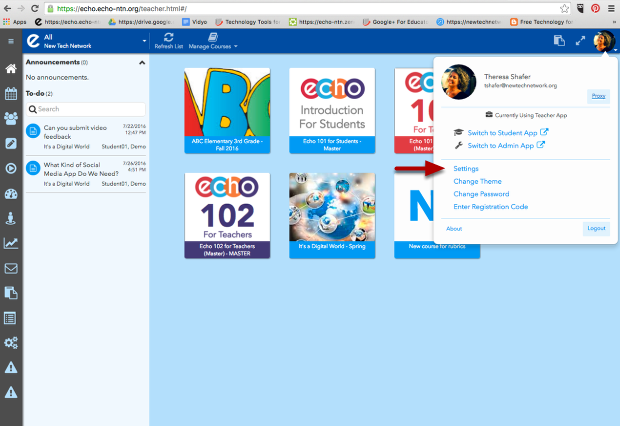Click the user avatar in top bar
The image size is (620, 426).
[x=604, y=41]
